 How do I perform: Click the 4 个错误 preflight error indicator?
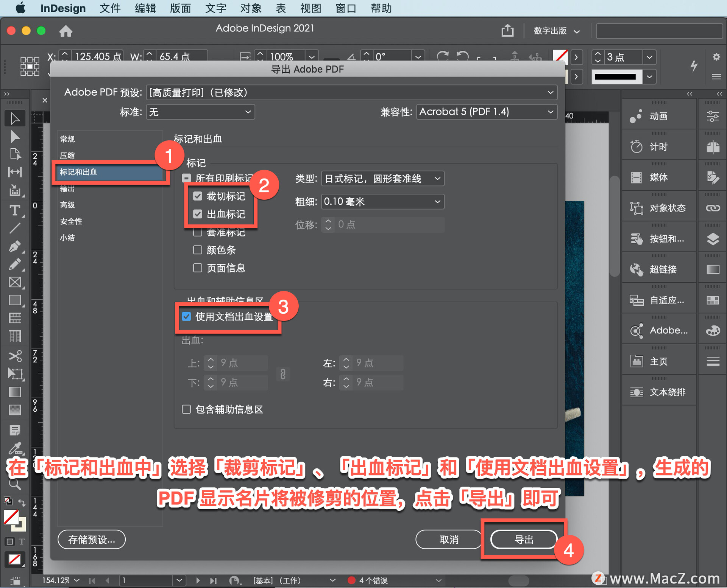pos(367,580)
